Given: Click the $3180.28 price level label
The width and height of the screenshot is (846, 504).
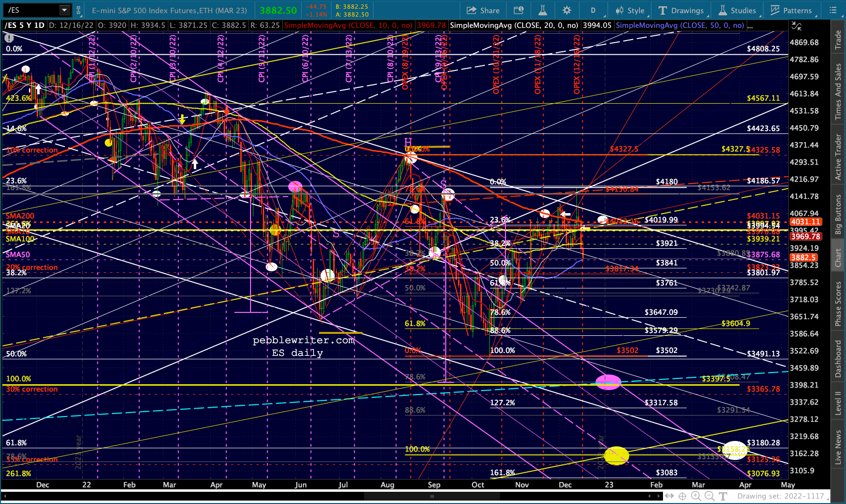Looking at the screenshot, I should point(763,443).
